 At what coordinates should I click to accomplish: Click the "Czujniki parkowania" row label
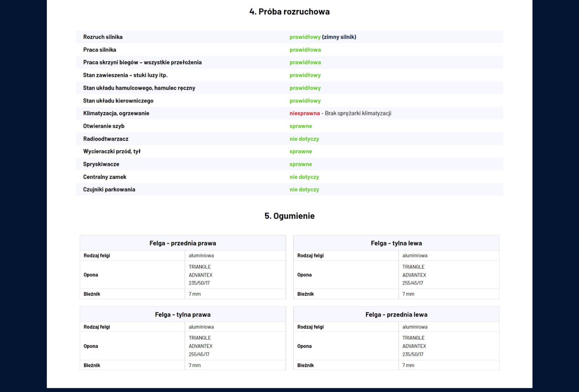(109, 190)
